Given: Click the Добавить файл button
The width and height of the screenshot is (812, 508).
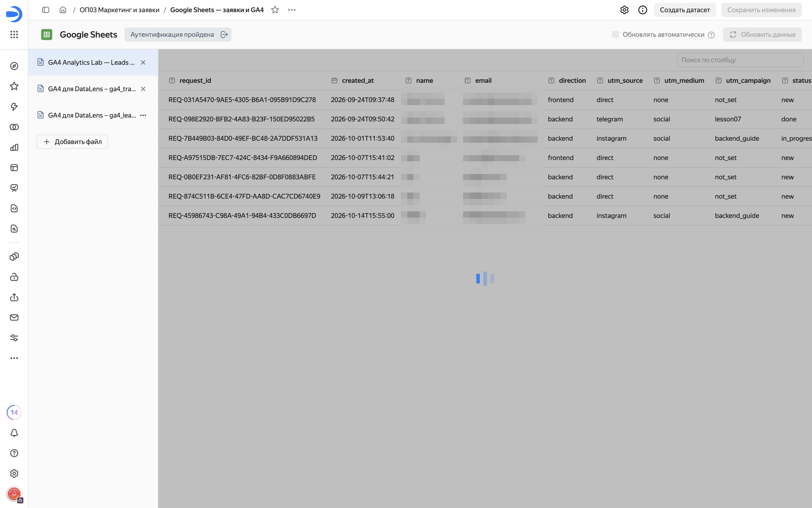Looking at the screenshot, I should pos(72,142).
